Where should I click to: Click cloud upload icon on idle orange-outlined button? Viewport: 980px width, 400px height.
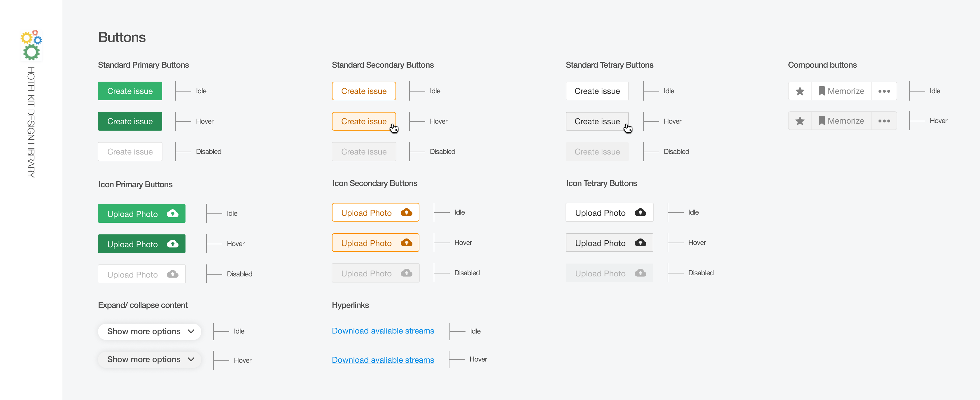click(406, 213)
